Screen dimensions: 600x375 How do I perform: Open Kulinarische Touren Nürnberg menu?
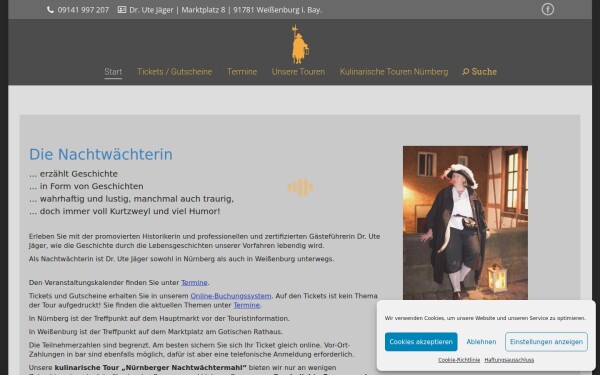pyautogui.click(x=394, y=72)
